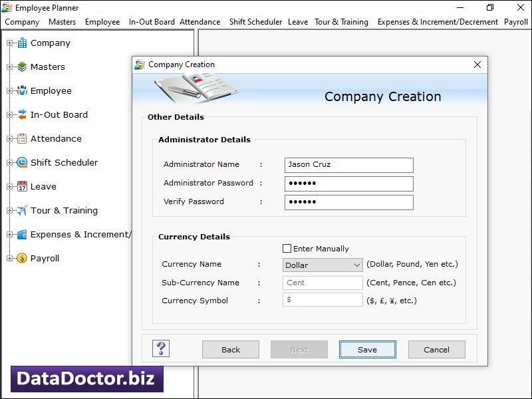This screenshot has height=399, width=532.
Task: Click the Attendance calendar icon
Action: coord(22,138)
